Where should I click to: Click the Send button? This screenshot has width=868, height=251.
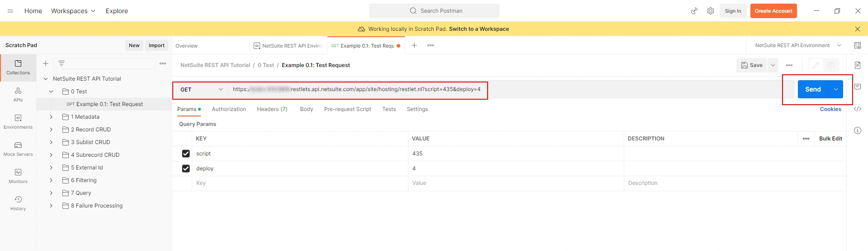[x=812, y=89]
